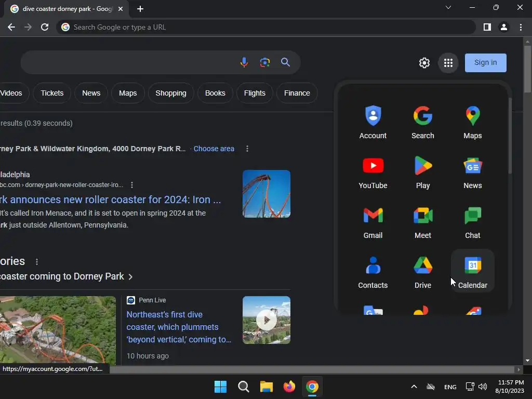Image resolution: width=532 pixels, height=399 pixels.
Task: Open the taskbar clock and date
Action: click(x=510, y=387)
